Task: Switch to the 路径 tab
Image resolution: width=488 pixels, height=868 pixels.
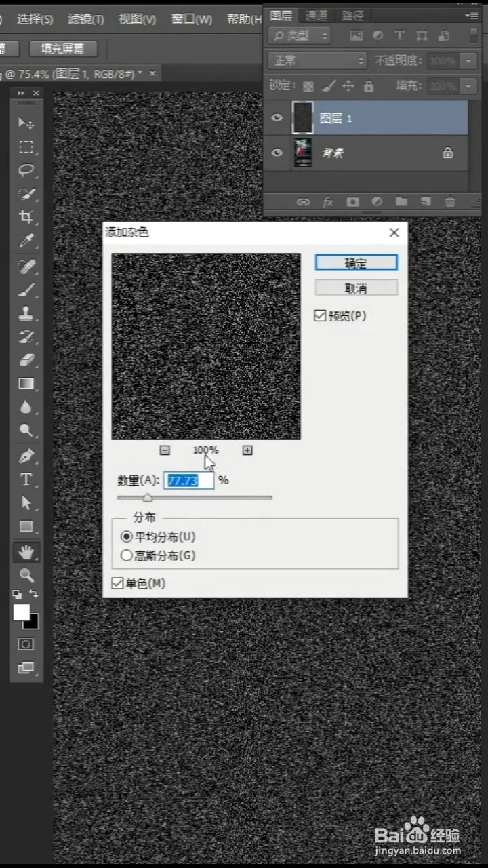Action: [x=352, y=15]
